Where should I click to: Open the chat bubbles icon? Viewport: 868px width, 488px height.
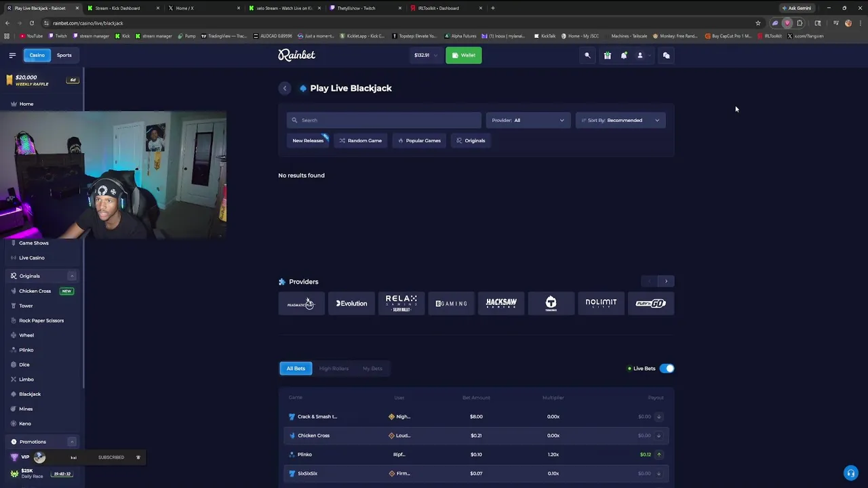tap(666, 56)
